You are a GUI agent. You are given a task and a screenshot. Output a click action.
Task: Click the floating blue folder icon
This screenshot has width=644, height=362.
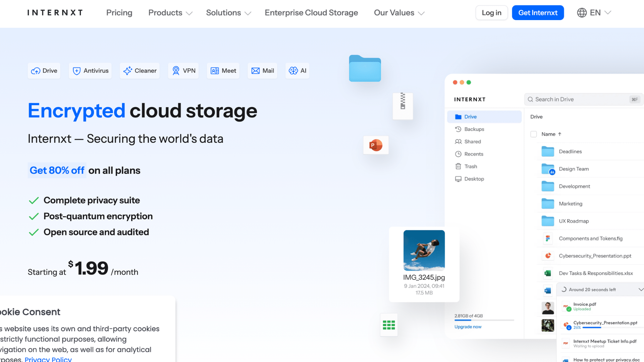(x=365, y=68)
